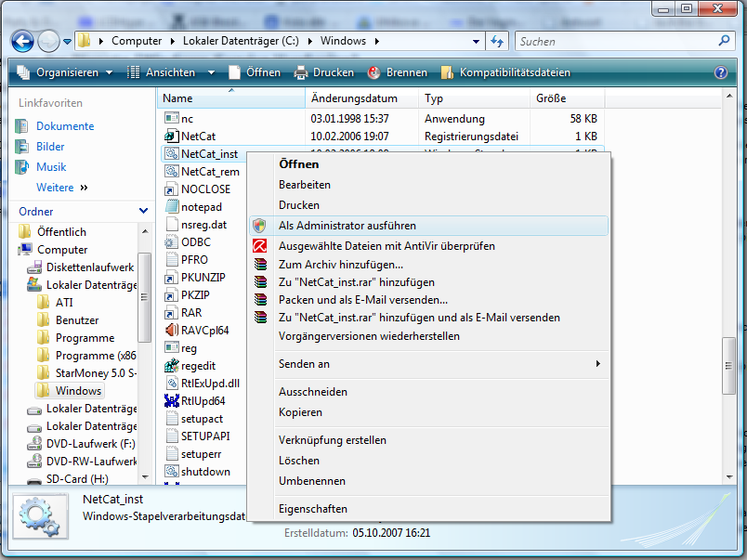Open the Senden an submenu
Screen dimensions: 747x560
click(x=428, y=364)
